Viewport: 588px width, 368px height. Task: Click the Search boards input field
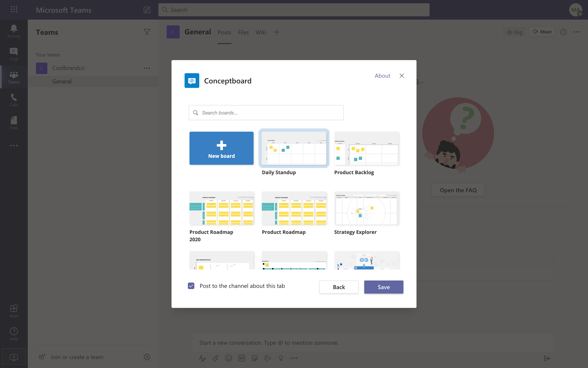(x=266, y=113)
